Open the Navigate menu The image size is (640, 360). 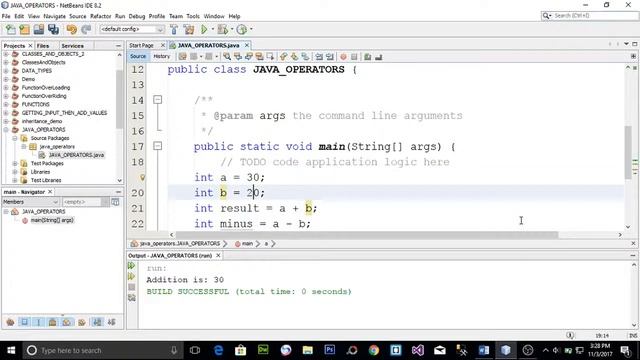pos(54,16)
